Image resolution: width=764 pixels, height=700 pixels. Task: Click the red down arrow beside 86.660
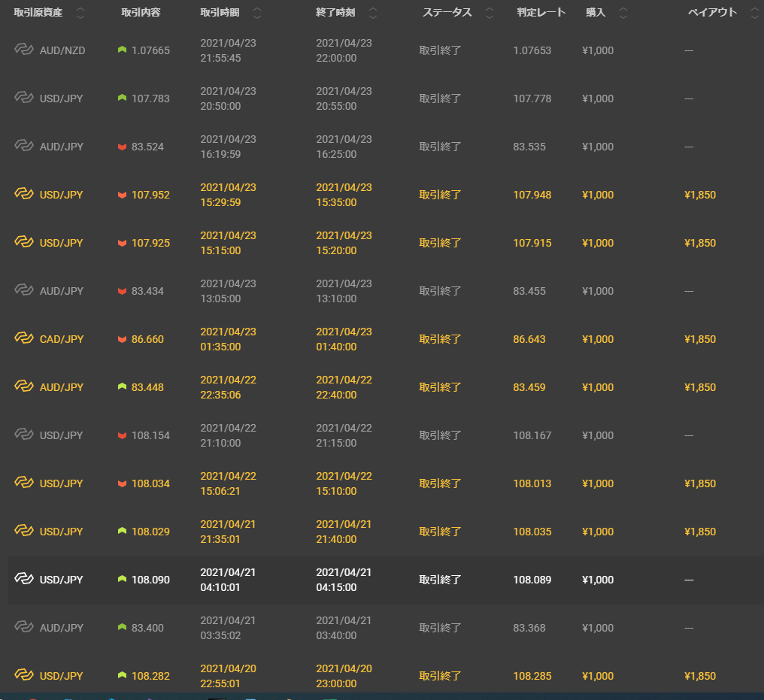click(x=122, y=339)
